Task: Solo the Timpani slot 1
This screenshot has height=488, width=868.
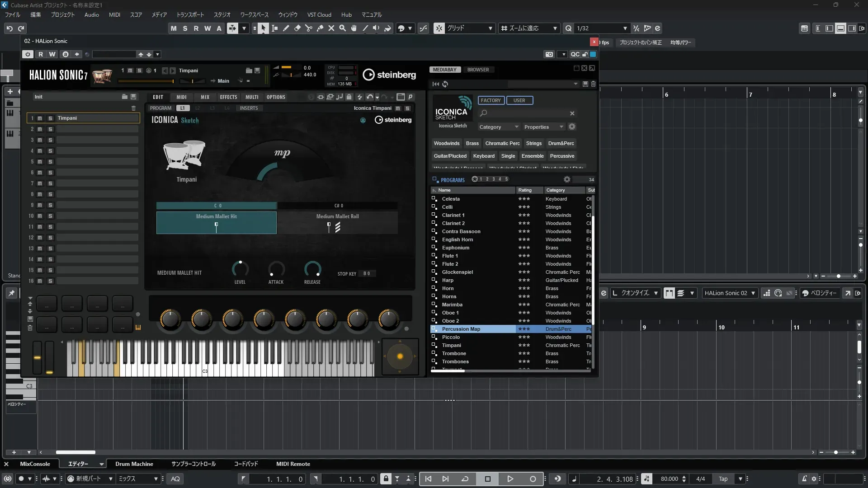Action: tap(50, 118)
